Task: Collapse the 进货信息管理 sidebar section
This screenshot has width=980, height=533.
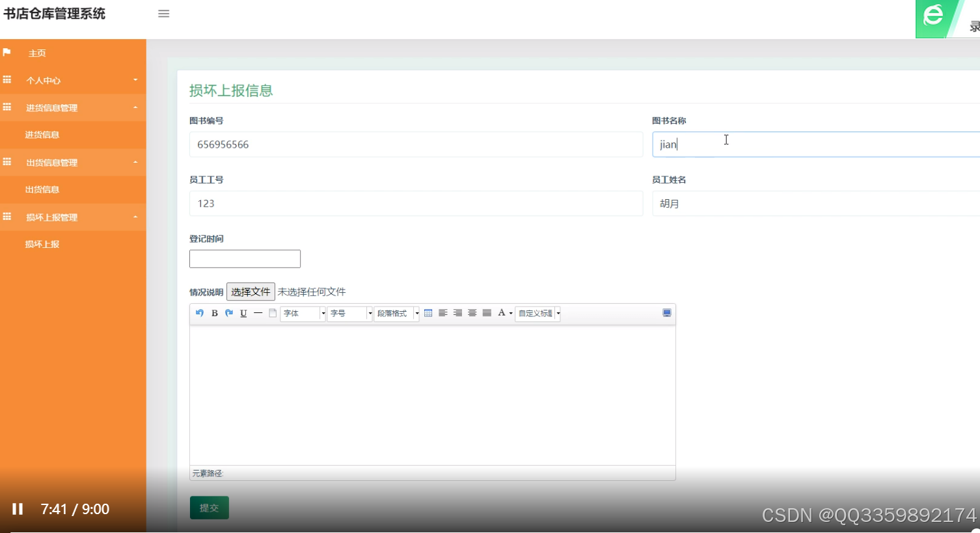Action: tap(73, 107)
